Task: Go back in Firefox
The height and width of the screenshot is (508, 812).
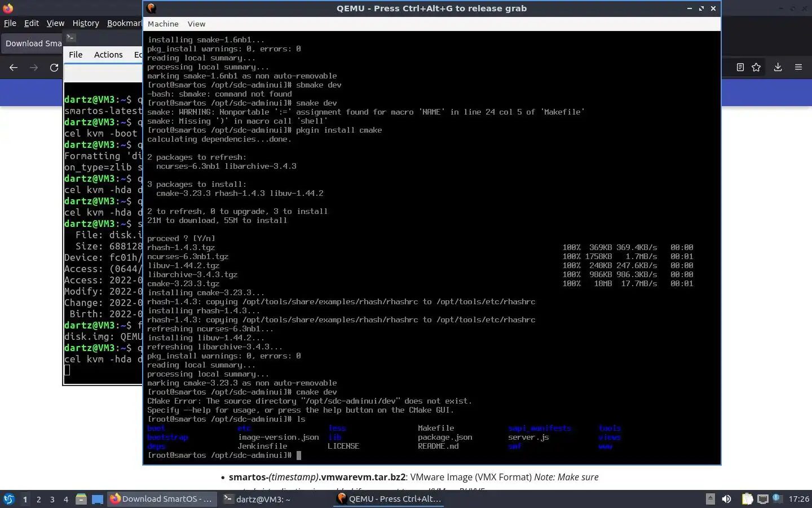Action: [14, 67]
